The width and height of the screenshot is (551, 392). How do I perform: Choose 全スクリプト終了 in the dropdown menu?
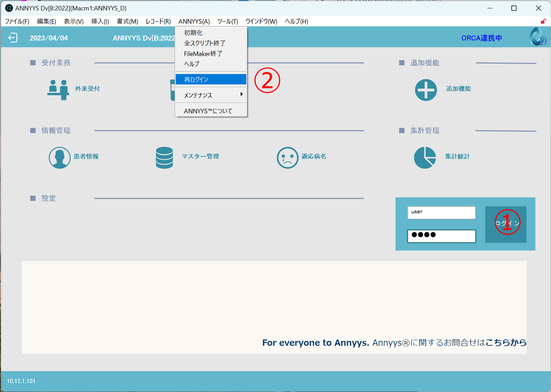pyautogui.click(x=211, y=43)
